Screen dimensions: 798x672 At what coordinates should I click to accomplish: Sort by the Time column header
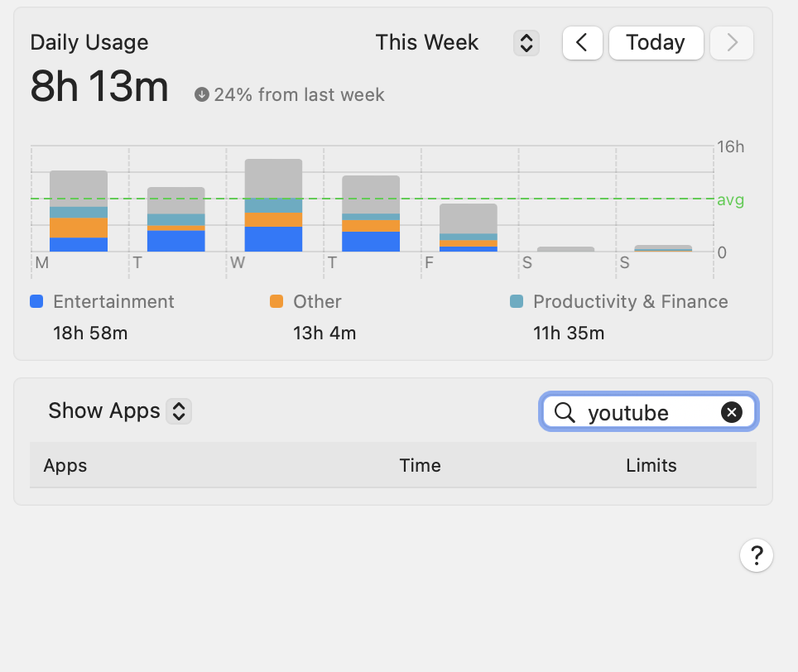420,465
